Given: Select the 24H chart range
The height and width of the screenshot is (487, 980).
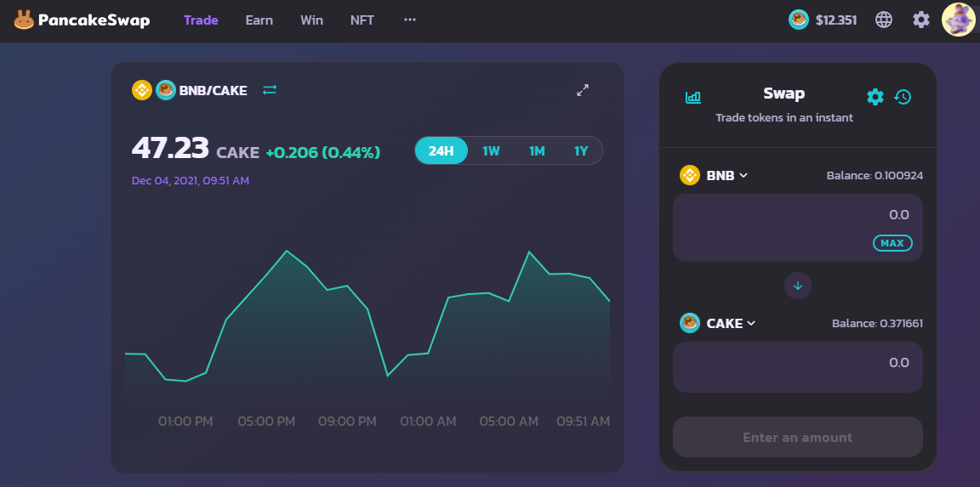Looking at the screenshot, I should click(x=441, y=150).
